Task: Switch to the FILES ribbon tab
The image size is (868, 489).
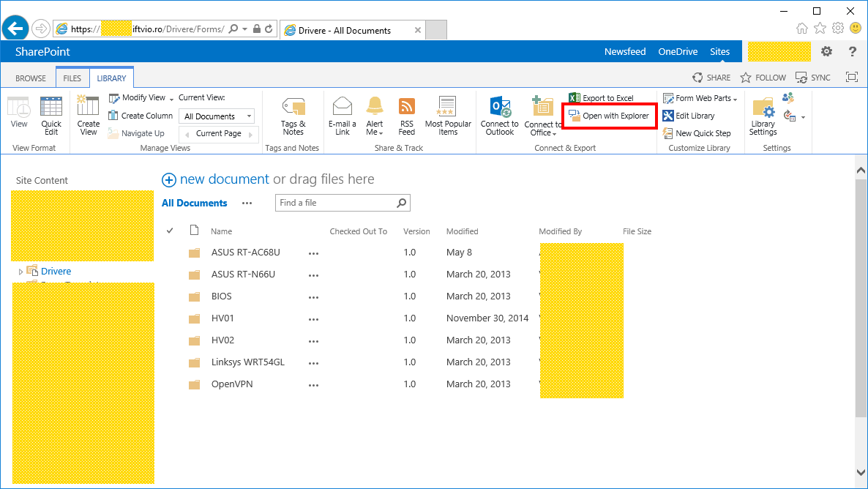Action: [72, 78]
